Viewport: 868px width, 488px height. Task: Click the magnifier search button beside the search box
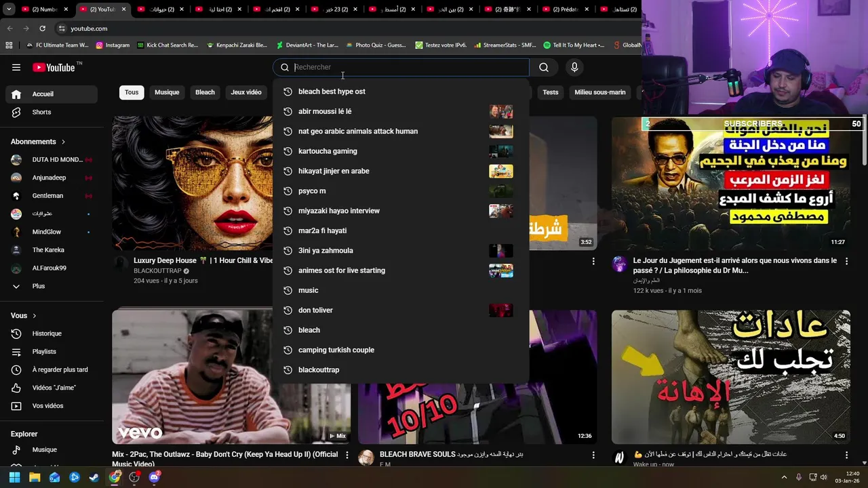544,67
